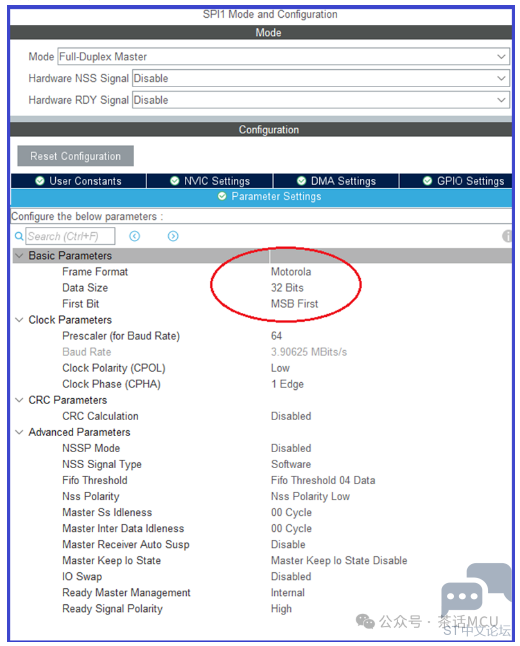Select Master Receiver Auto Susp Disable value
The image size is (520, 646).
[288, 545]
